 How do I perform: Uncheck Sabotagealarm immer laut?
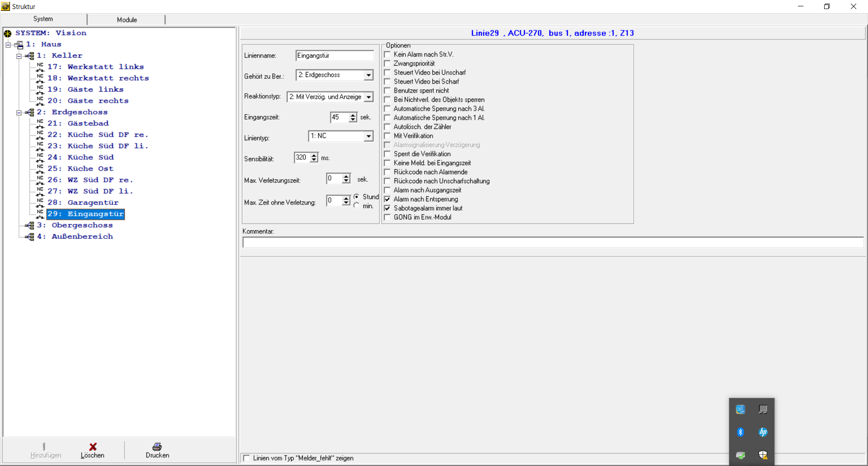[x=387, y=208]
